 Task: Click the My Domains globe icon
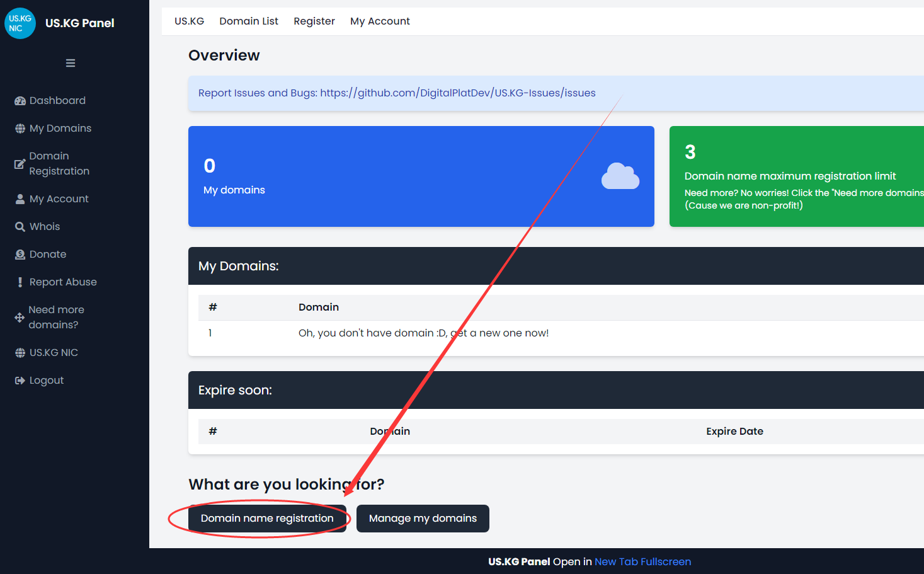coord(20,129)
